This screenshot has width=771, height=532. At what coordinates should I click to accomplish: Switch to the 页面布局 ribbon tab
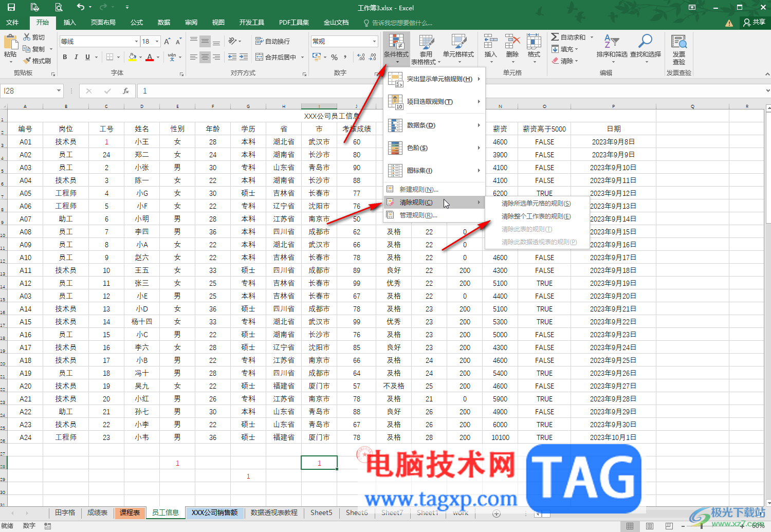103,23
